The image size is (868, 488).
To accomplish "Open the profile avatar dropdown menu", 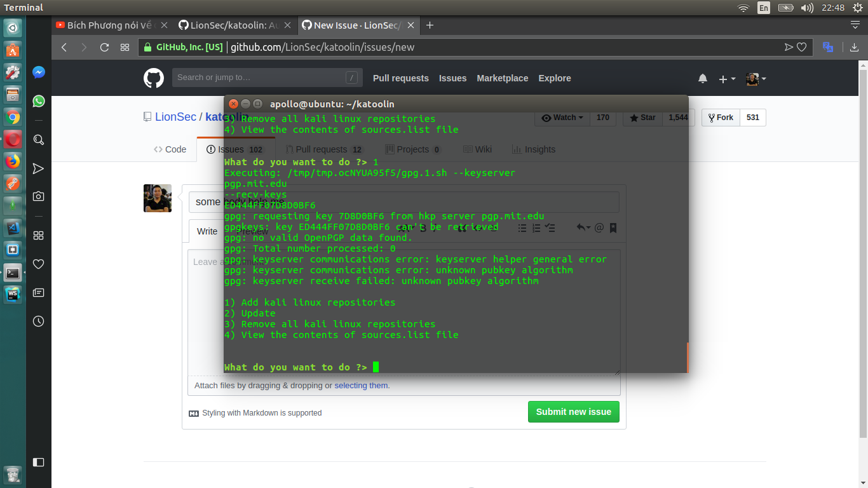I will [754, 78].
